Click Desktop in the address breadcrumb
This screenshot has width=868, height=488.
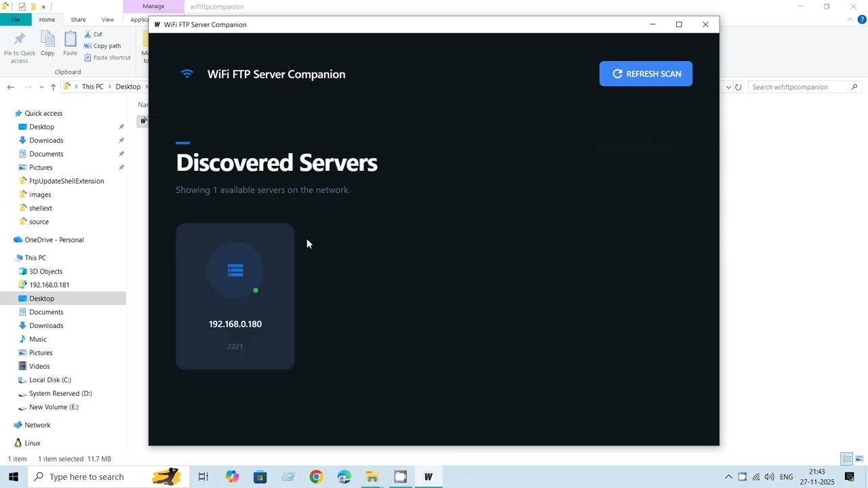(x=127, y=87)
